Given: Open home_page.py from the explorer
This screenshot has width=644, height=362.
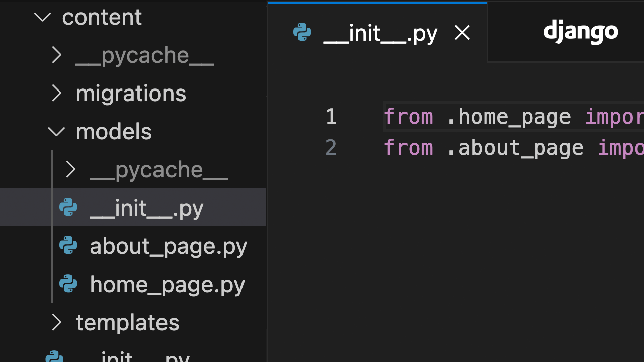Looking at the screenshot, I should (167, 284).
